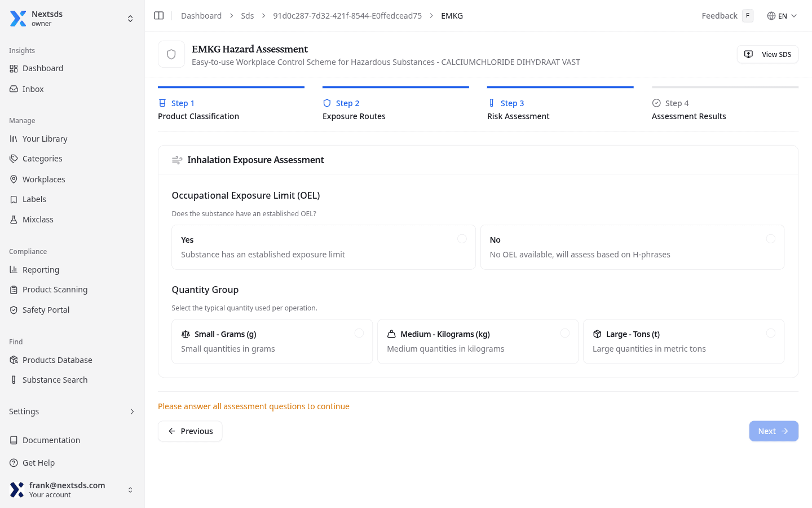812x508 pixels.
Task: Click 'Please answer all assessment questions to continue'
Action: (x=254, y=406)
